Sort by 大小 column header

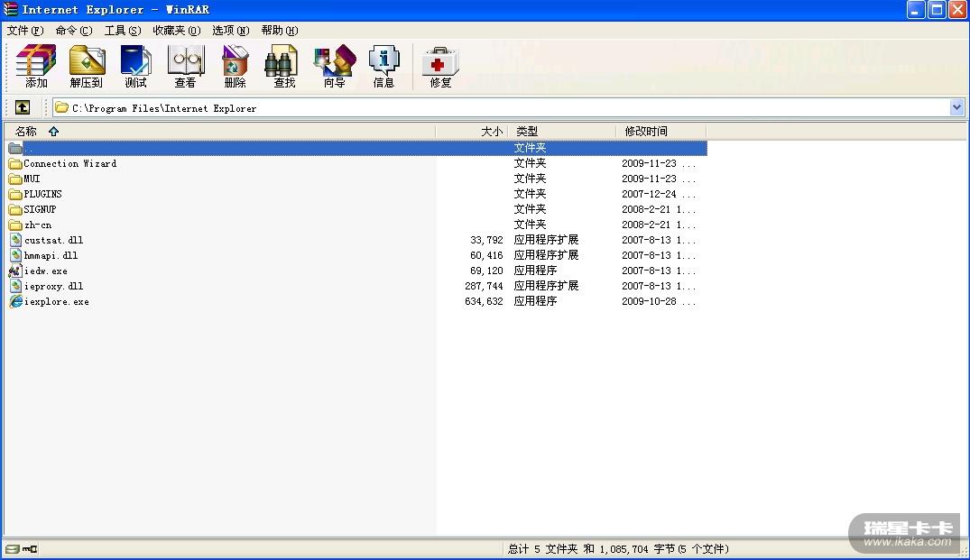[x=472, y=131]
